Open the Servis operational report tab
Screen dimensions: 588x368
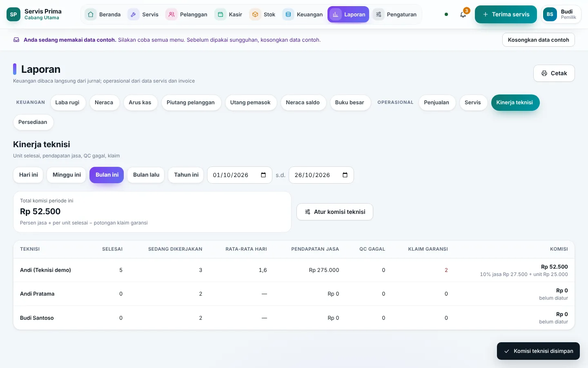coord(473,103)
